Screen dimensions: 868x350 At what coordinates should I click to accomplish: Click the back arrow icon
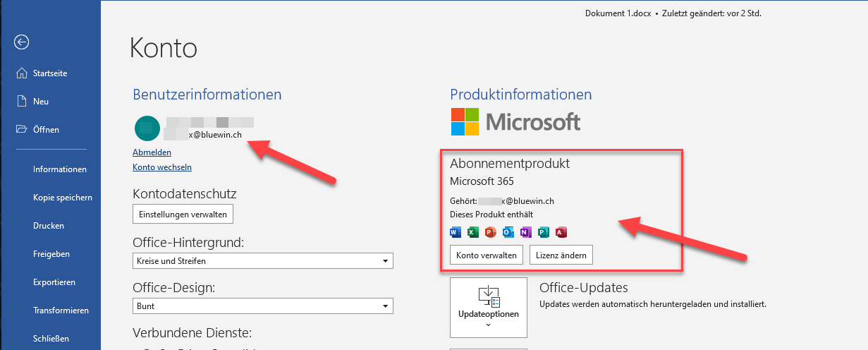[x=22, y=42]
